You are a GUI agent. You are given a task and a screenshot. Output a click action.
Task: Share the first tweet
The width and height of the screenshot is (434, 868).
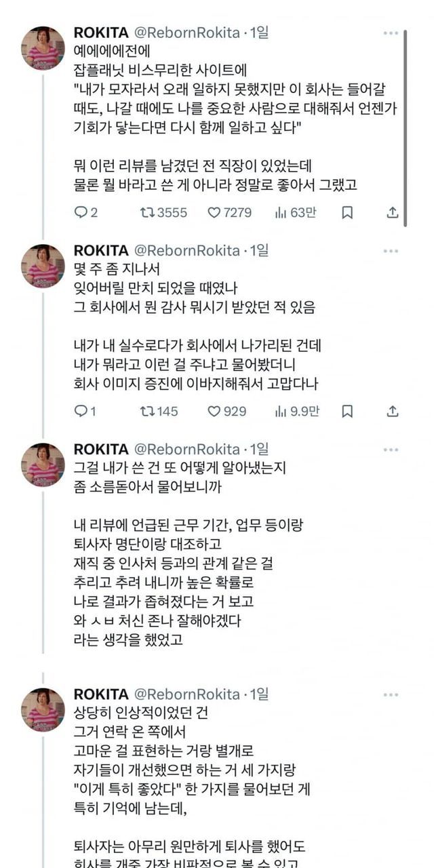pyautogui.click(x=392, y=212)
